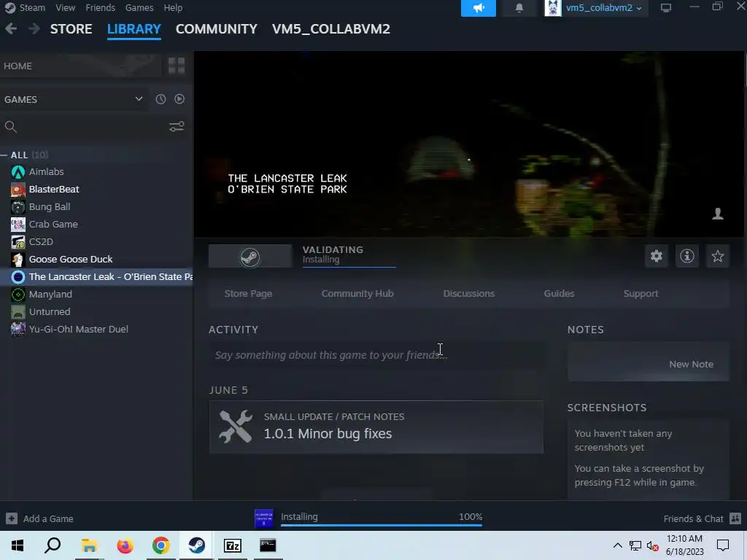Viewport: 747px width, 560px height.
Task: Click the Installing progress bar at bottom
Action: click(x=381, y=525)
